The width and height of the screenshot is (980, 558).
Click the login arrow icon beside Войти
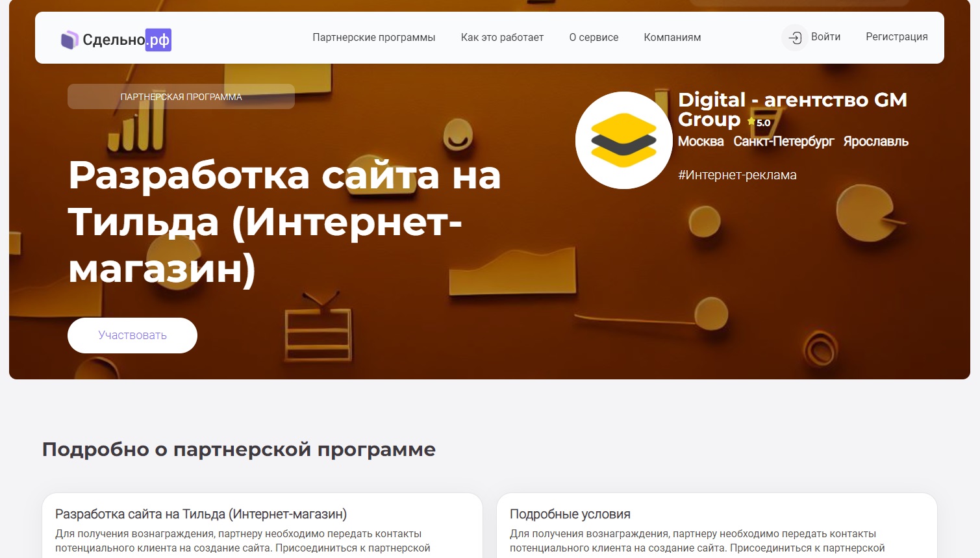pos(794,38)
